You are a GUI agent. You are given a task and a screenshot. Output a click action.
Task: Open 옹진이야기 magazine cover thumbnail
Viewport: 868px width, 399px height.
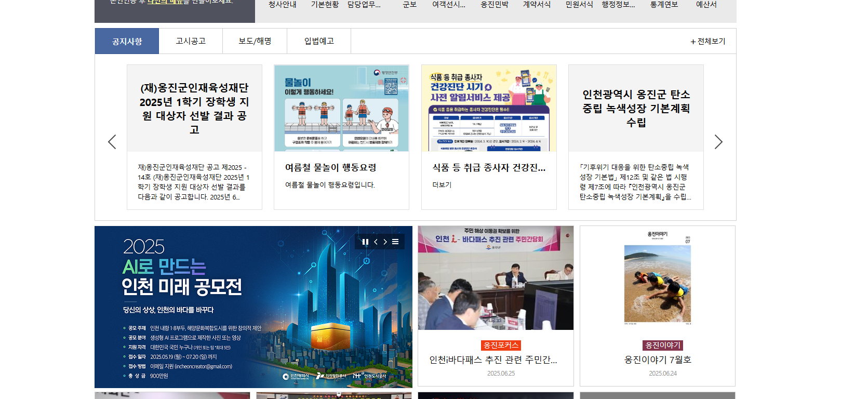pos(658,278)
